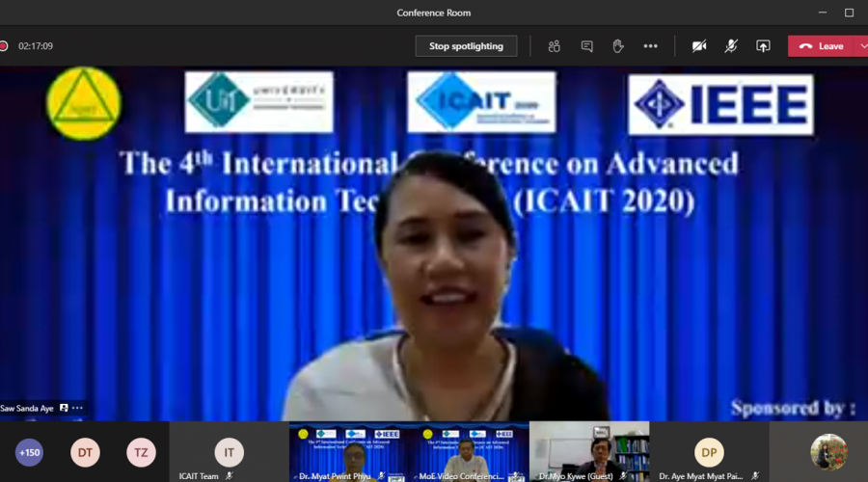Open the participants panel

pos(555,46)
